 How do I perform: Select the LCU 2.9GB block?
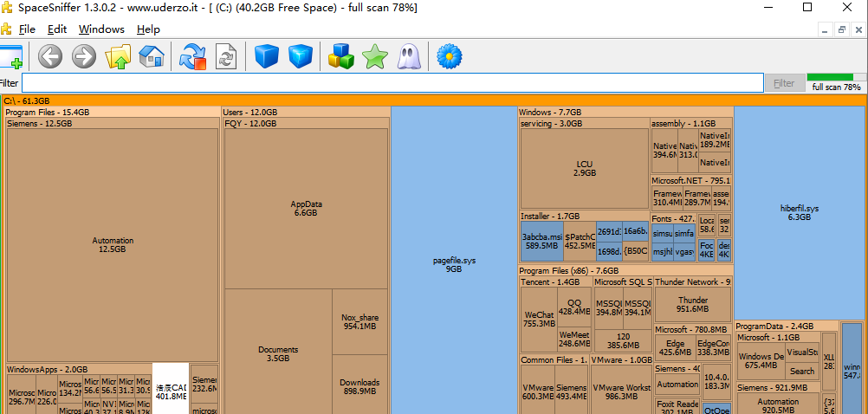585,168
